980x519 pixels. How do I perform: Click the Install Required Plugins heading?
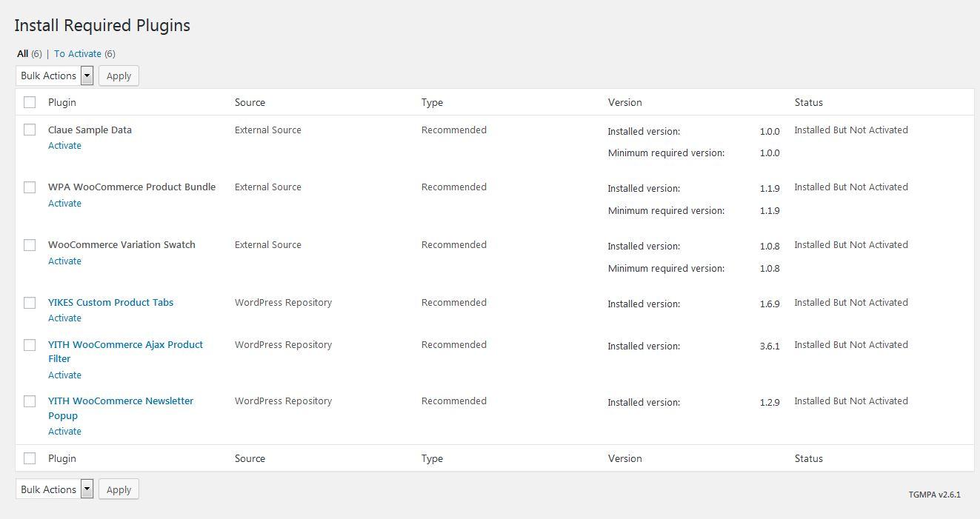pos(102,25)
